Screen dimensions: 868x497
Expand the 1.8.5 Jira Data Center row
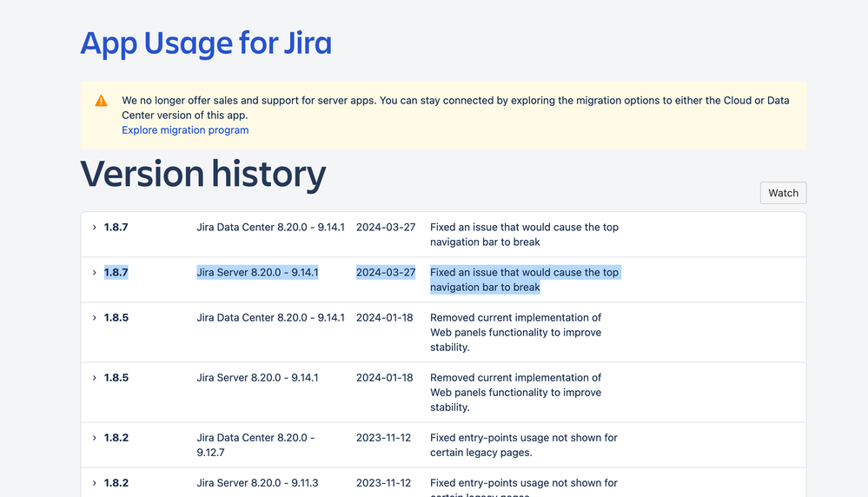[x=94, y=318]
